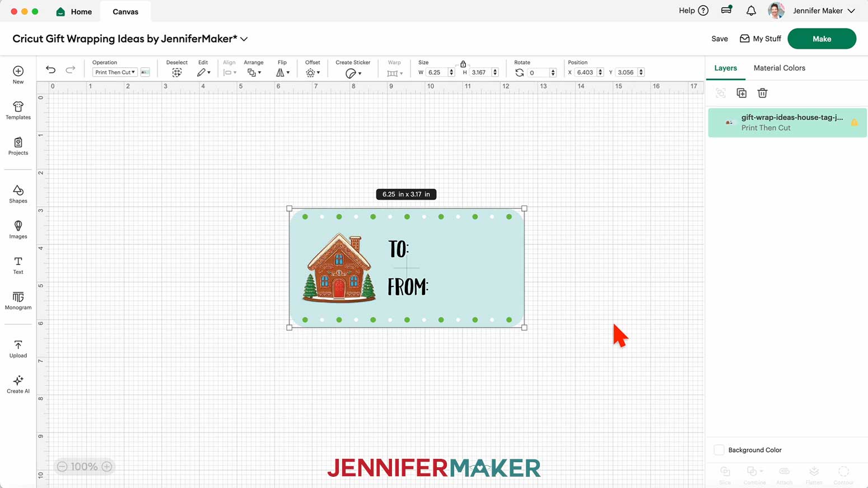This screenshot has height=488, width=868.
Task: Click the Height size input field
Action: click(480, 72)
